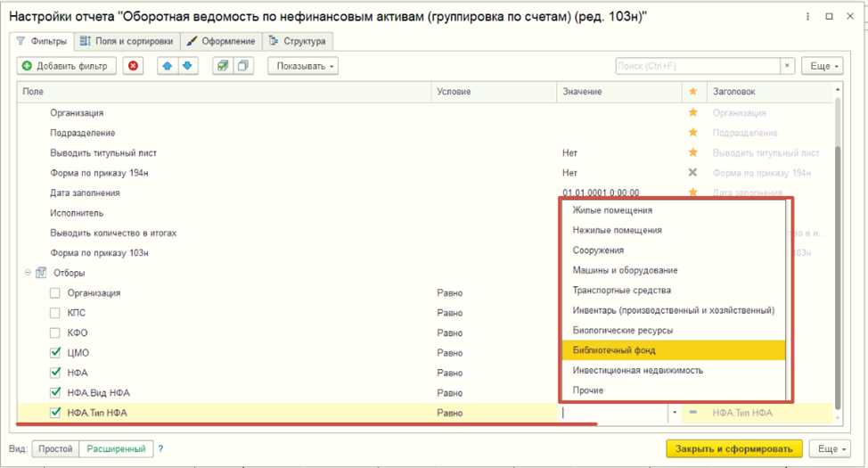Click the Отборы group icon
Image resolution: width=868 pixels, height=468 pixels.
coord(41,273)
